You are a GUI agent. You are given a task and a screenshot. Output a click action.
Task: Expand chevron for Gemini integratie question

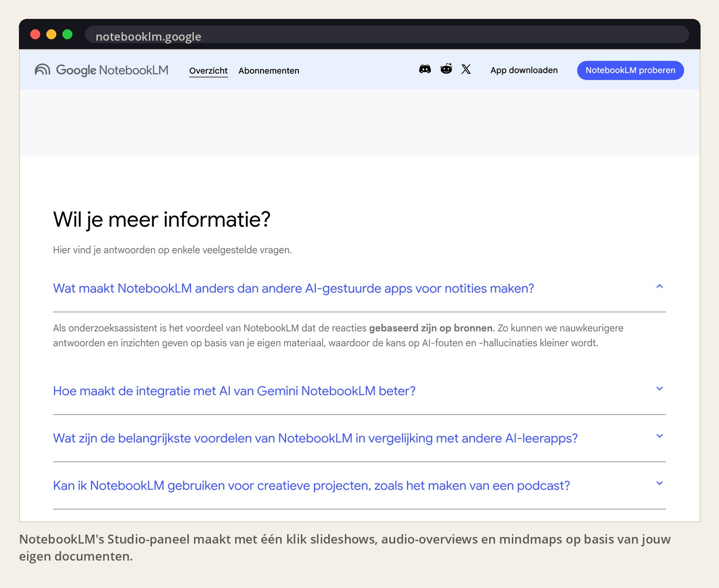pos(659,389)
